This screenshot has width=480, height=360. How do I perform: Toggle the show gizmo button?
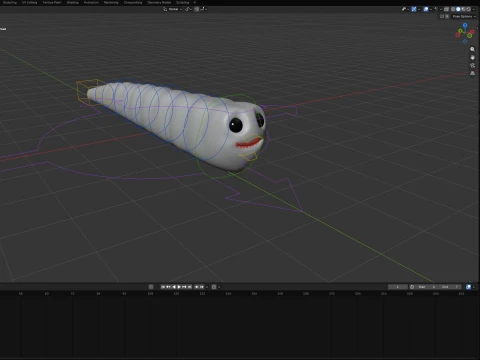pos(414,9)
